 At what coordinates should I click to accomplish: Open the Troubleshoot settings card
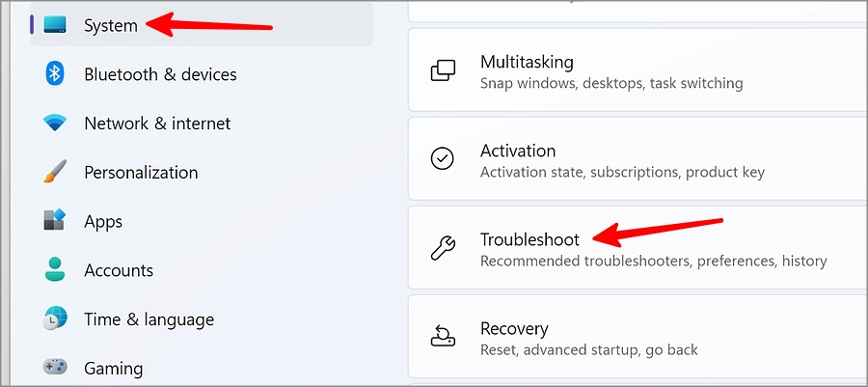pyautogui.click(x=637, y=247)
